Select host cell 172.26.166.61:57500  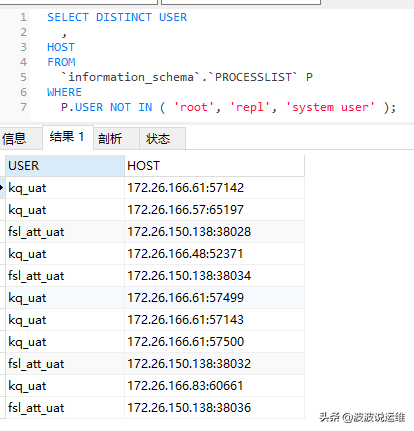pos(214,342)
